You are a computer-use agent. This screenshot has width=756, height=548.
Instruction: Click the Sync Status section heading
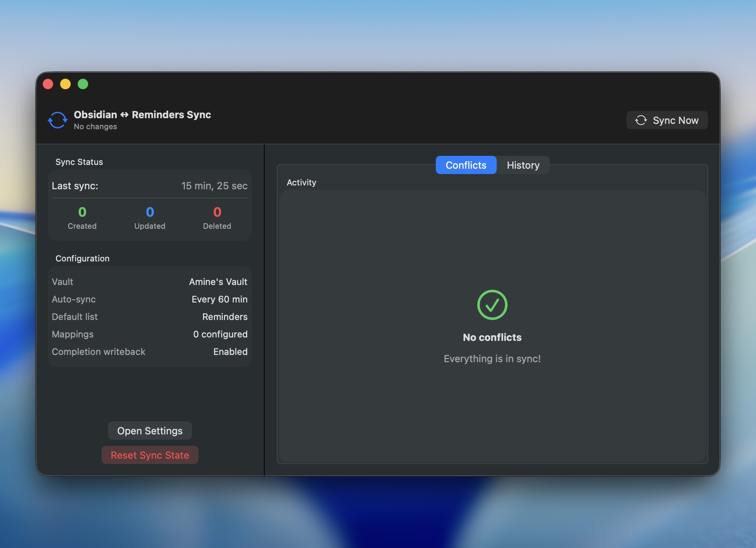[79, 162]
